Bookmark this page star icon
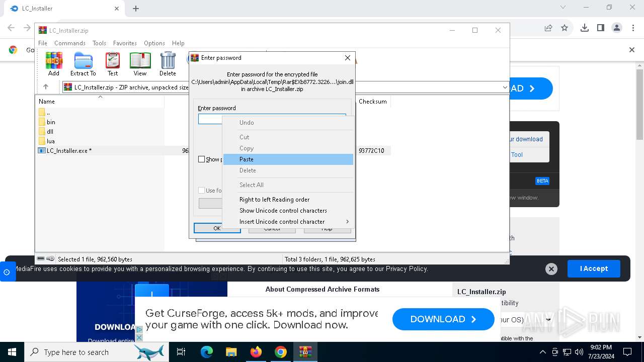 coord(565,28)
